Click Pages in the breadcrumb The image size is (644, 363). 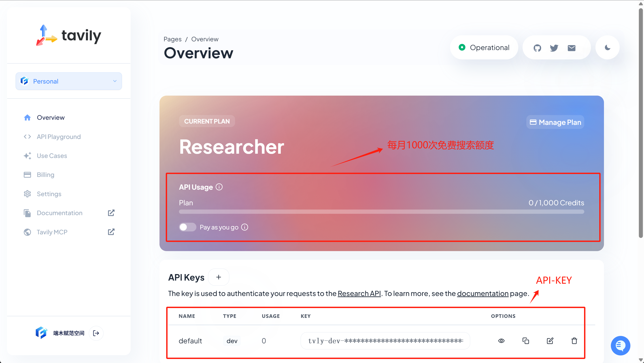(x=172, y=40)
